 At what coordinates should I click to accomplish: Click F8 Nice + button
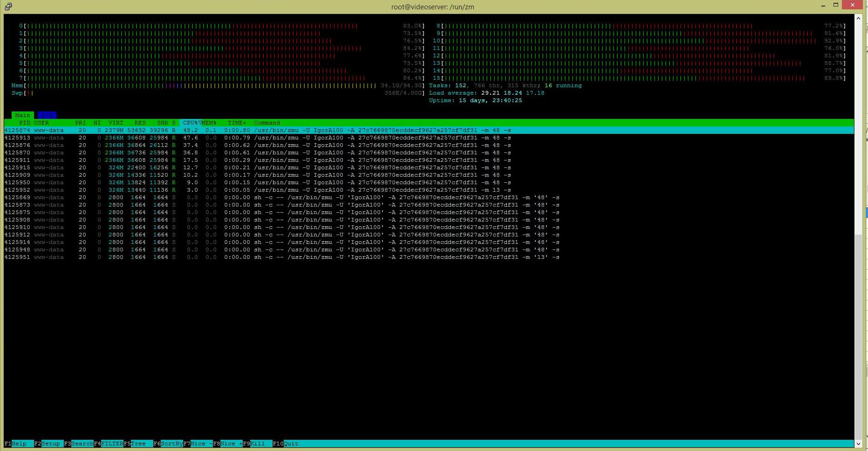click(x=227, y=444)
